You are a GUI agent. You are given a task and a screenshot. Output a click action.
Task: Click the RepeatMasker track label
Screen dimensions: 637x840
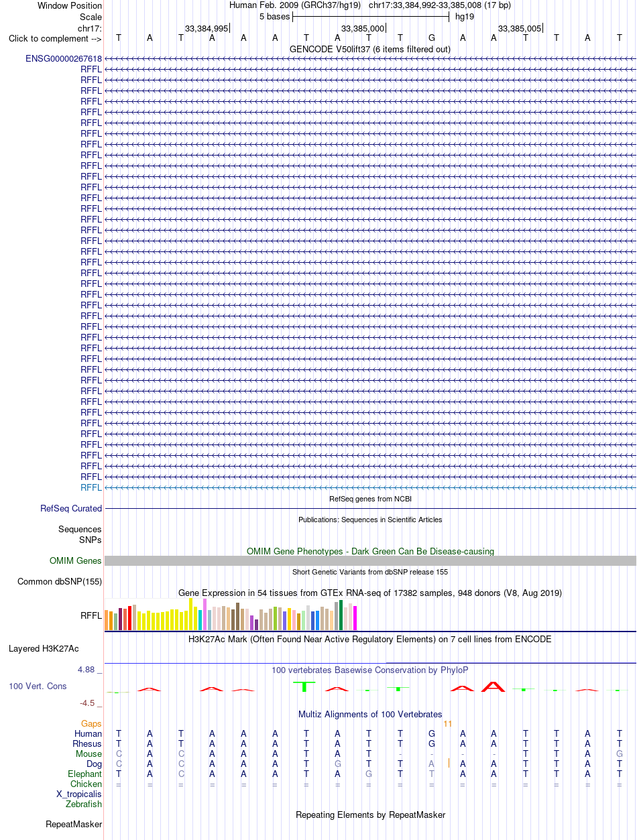(x=74, y=824)
